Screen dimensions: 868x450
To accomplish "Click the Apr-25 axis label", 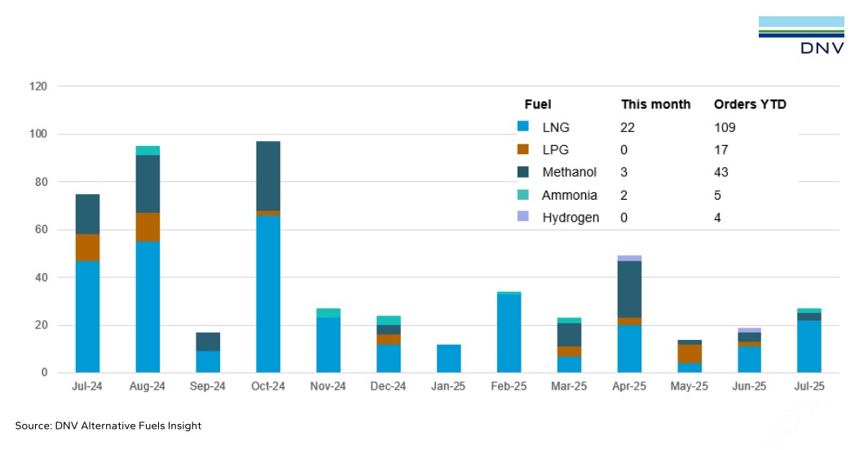I will click(x=629, y=386).
